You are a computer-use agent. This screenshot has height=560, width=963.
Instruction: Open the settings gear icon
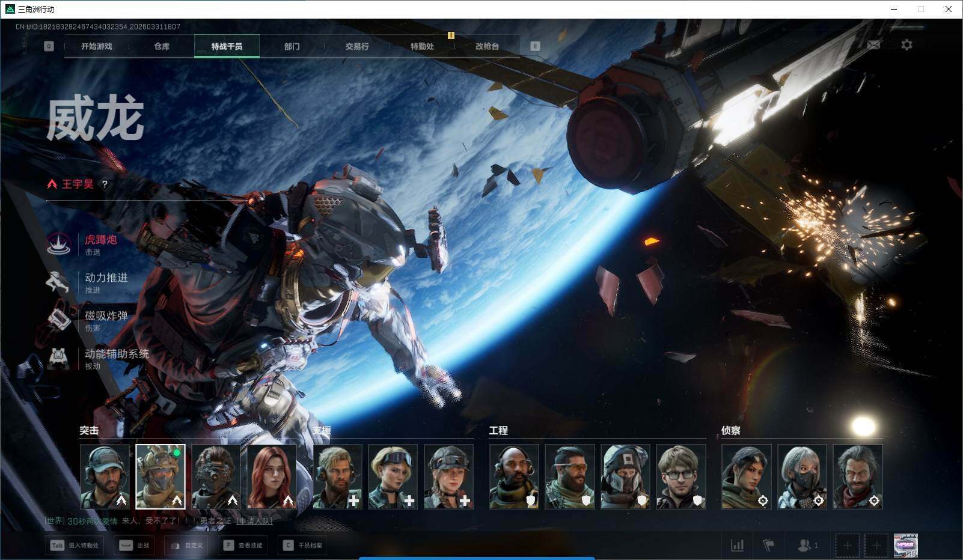click(906, 44)
